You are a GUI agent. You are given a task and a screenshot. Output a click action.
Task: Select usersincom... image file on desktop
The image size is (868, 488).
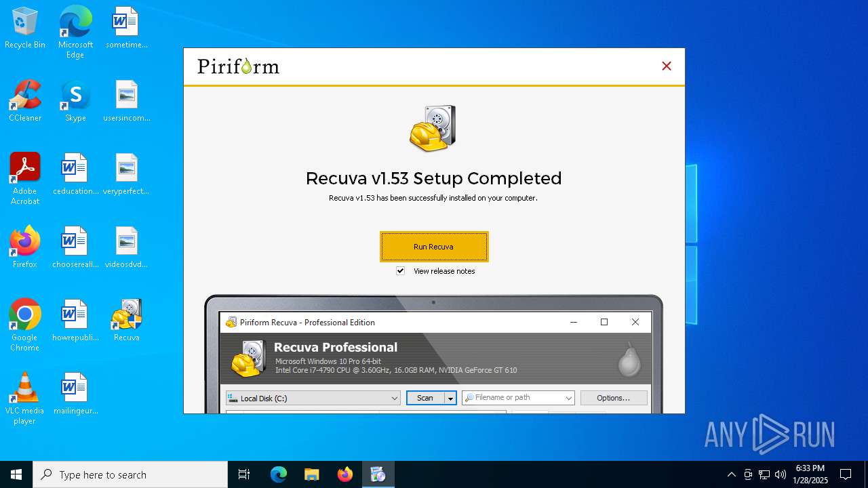click(x=127, y=101)
